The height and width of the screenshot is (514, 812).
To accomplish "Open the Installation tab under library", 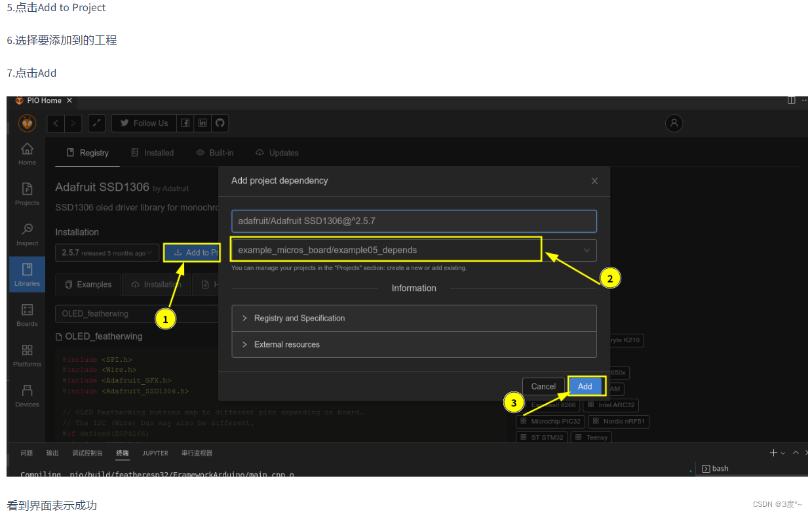I will point(156,285).
